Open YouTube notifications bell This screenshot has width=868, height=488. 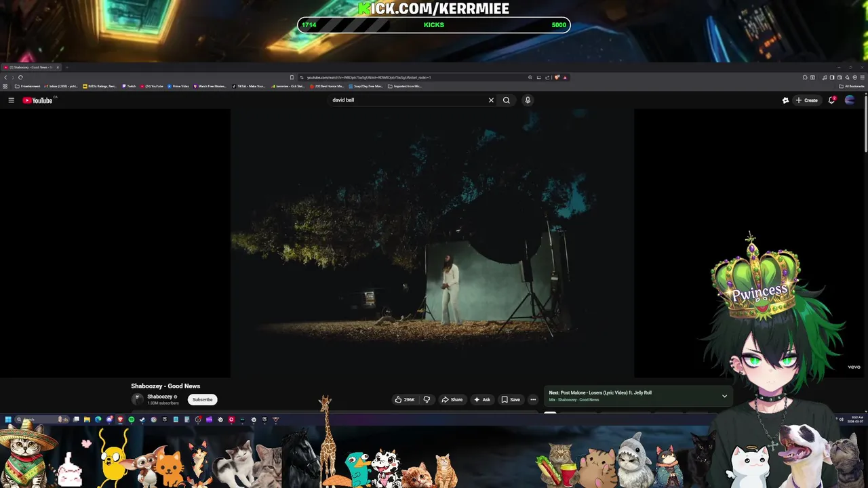click(x=831, y=100)
